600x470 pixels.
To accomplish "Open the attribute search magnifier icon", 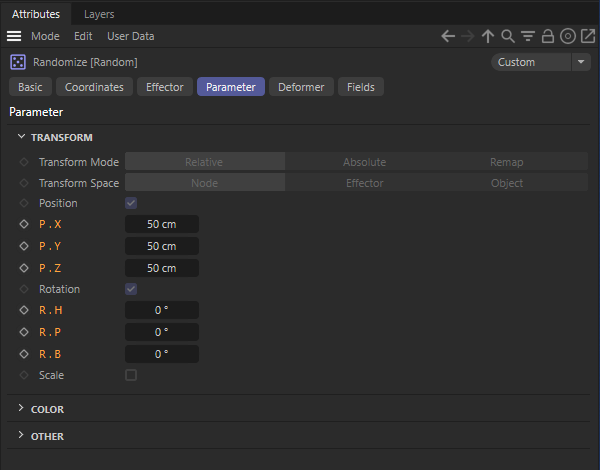I will (508, 36).
